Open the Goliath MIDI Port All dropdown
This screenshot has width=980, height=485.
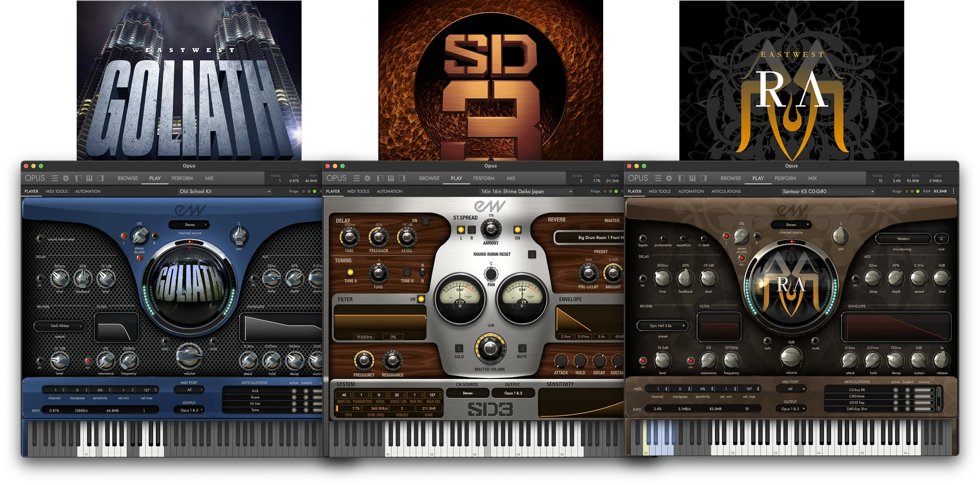[189, 390]
